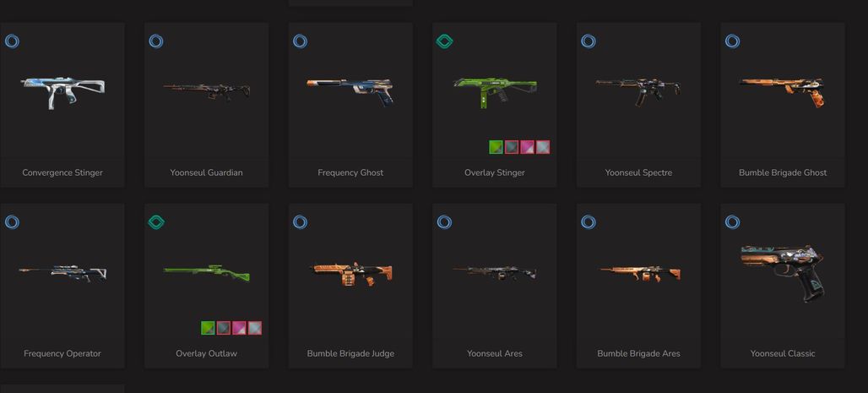Open the Convergence Stinger weapon image
Image resolution: width=868 pixels, height=393 pixels.
[x=62, y=92]
